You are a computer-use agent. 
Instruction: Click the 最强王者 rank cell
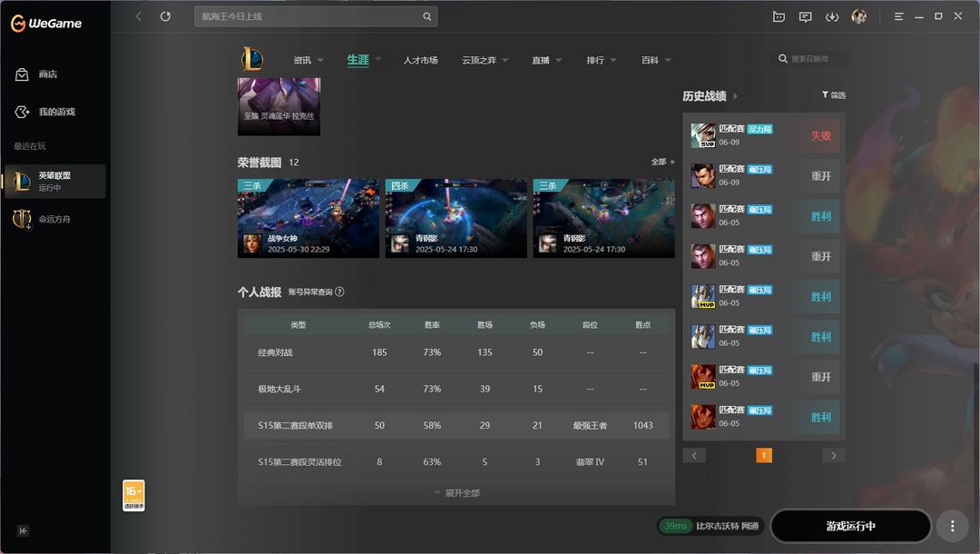590,425
